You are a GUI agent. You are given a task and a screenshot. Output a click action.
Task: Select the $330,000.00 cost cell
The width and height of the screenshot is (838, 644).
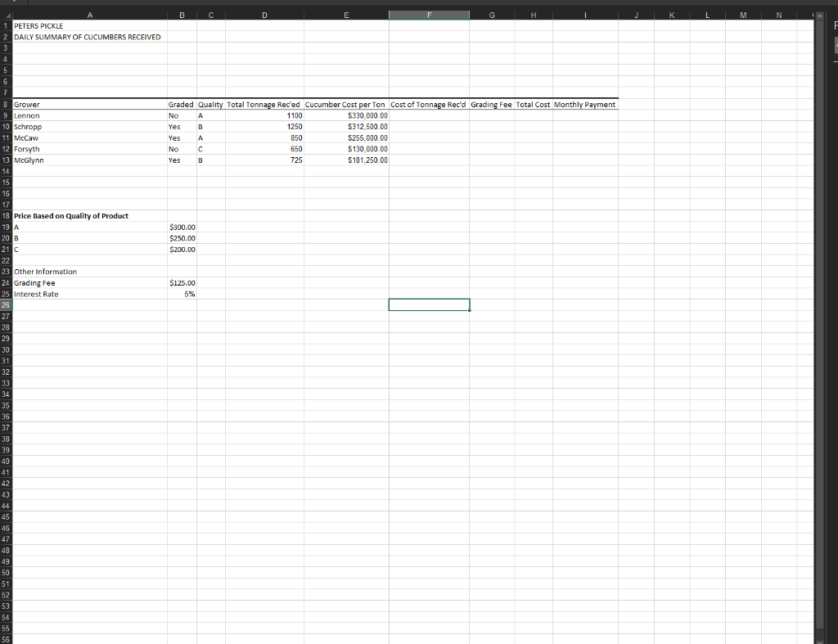[346, 115]
